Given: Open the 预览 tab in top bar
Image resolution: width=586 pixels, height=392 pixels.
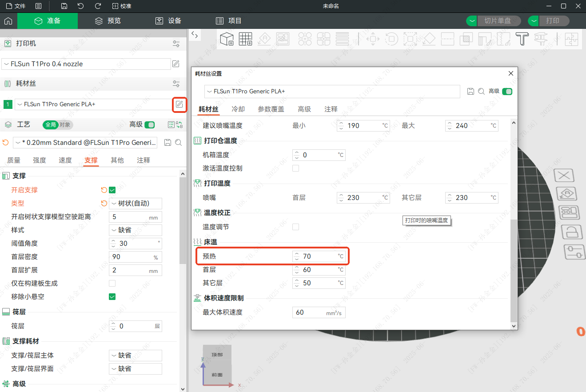Looking at the screenshot, I should pyautogui.click(x=108, y=21).
